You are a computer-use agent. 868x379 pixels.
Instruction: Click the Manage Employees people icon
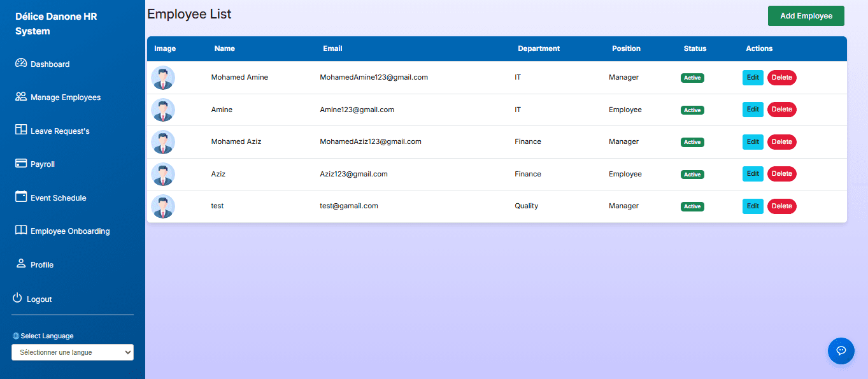(21, 97)
